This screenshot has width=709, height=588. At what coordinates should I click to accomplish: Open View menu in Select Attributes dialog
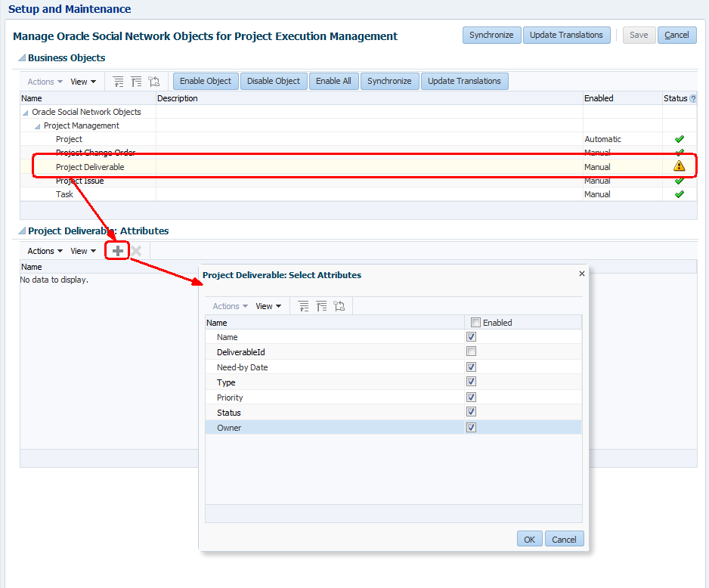268,306
